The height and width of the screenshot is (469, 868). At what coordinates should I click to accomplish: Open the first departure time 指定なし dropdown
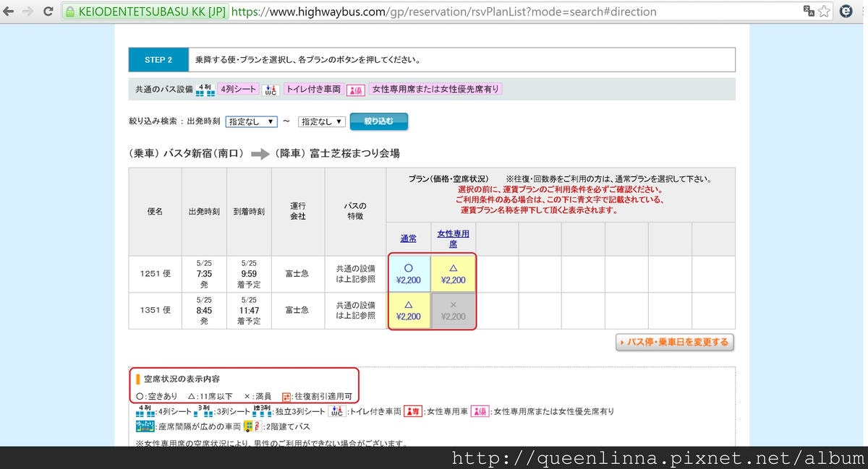(x=251, y=122)
